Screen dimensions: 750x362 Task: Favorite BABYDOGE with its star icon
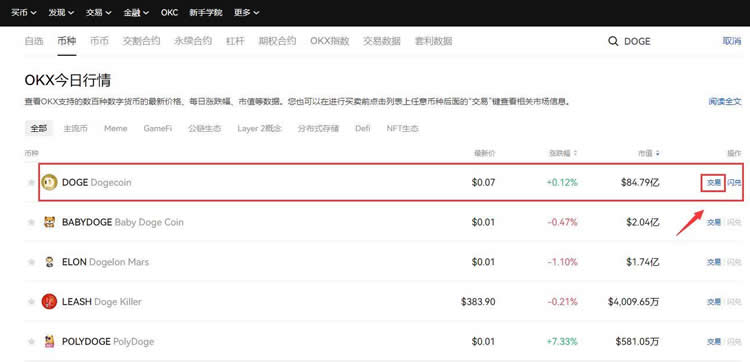pyautogui.click(x=32, y=222)
